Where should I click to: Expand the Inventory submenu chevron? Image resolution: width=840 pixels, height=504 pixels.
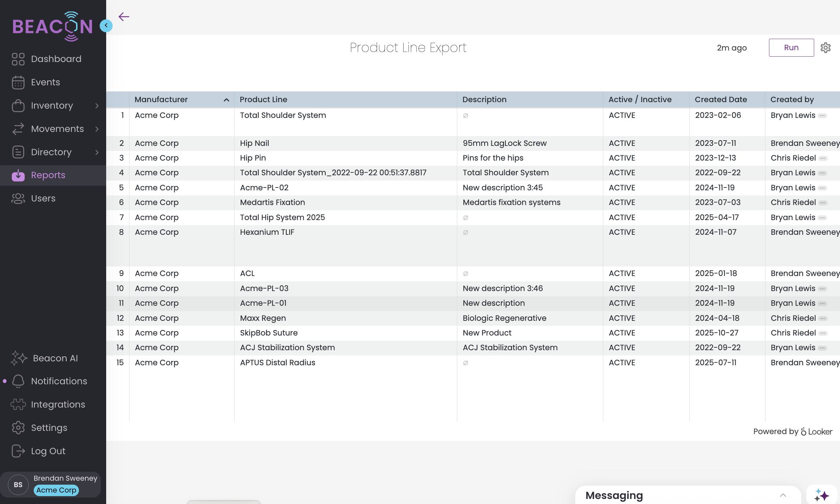[x=97, y=106]
